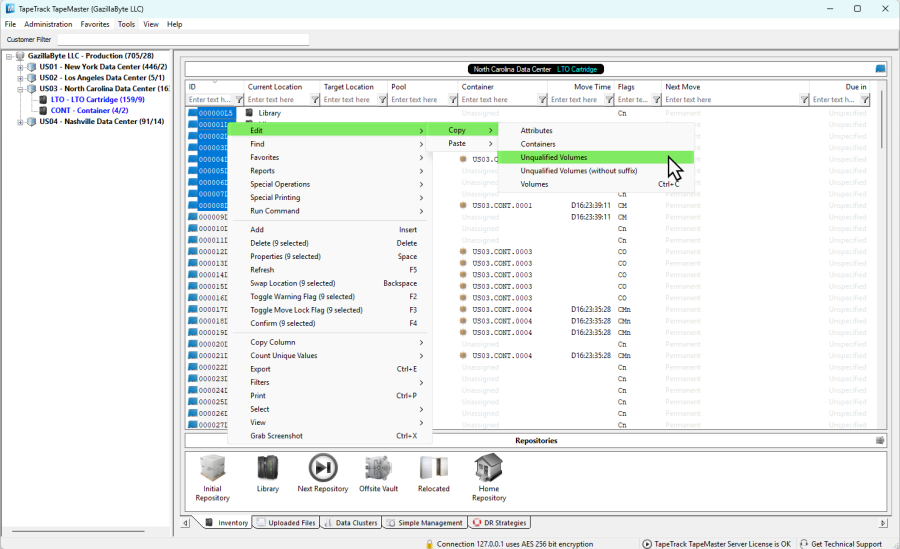Click the tab strip right scroll arrow
Viewport: 900px width, 549px height.
(883, 523)
